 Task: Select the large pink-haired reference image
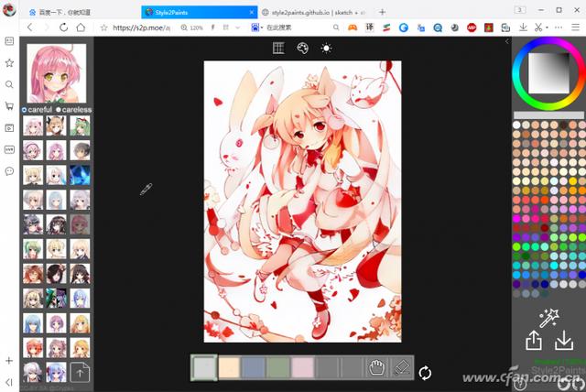57,73
